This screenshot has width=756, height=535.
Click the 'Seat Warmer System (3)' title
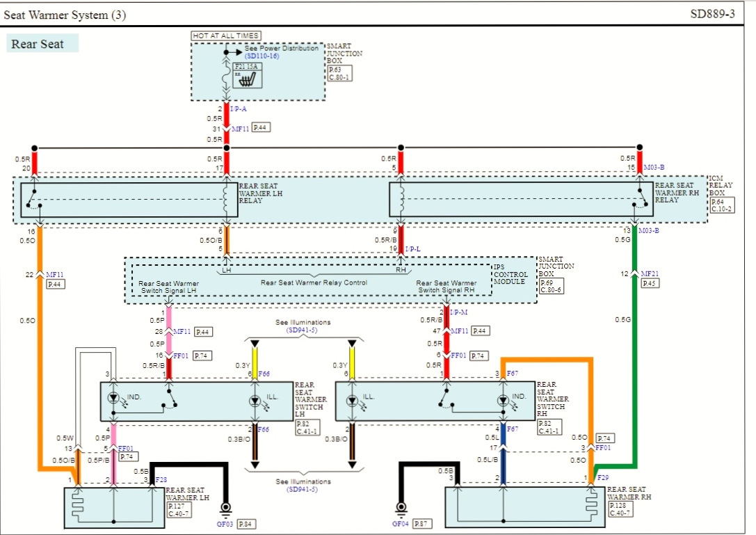[x=65, y=15]
